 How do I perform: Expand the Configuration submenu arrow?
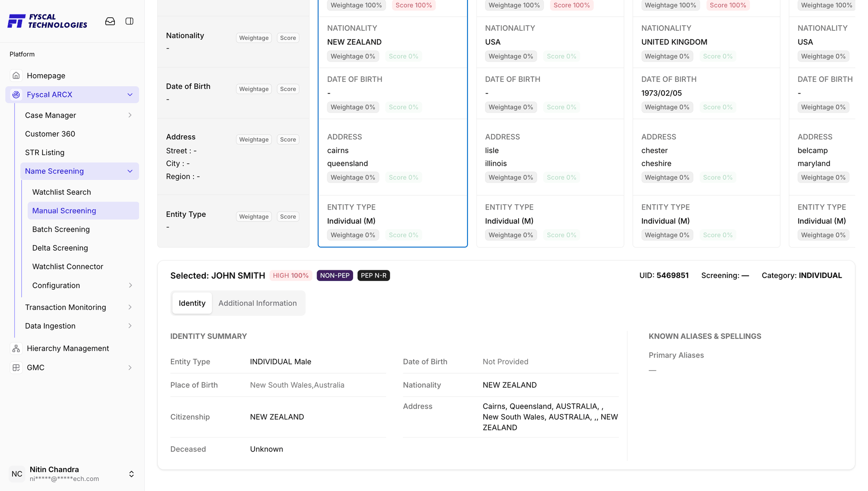point(130,286)
